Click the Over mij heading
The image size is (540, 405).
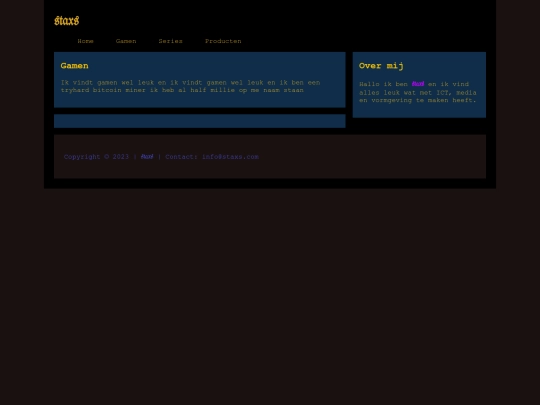381,66
